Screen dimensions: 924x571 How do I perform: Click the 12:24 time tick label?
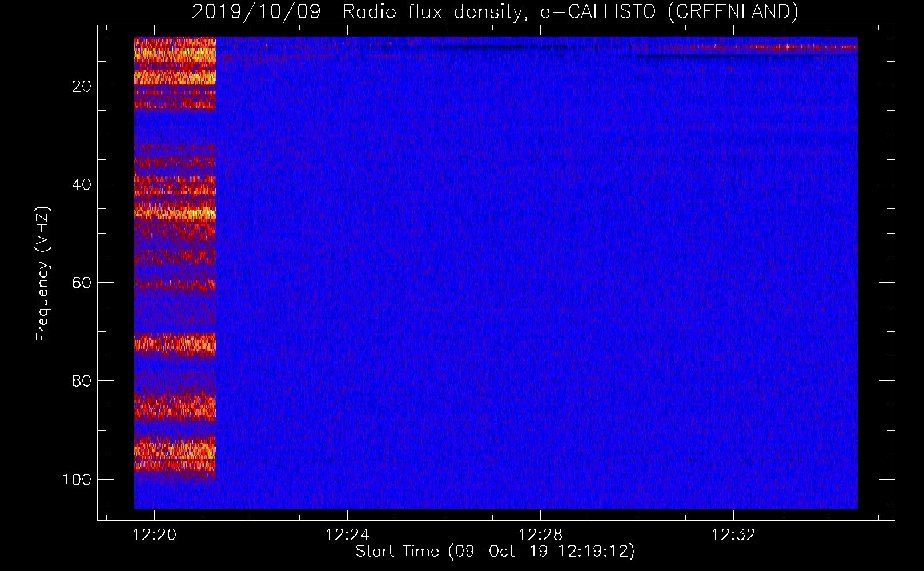point(348,535)
